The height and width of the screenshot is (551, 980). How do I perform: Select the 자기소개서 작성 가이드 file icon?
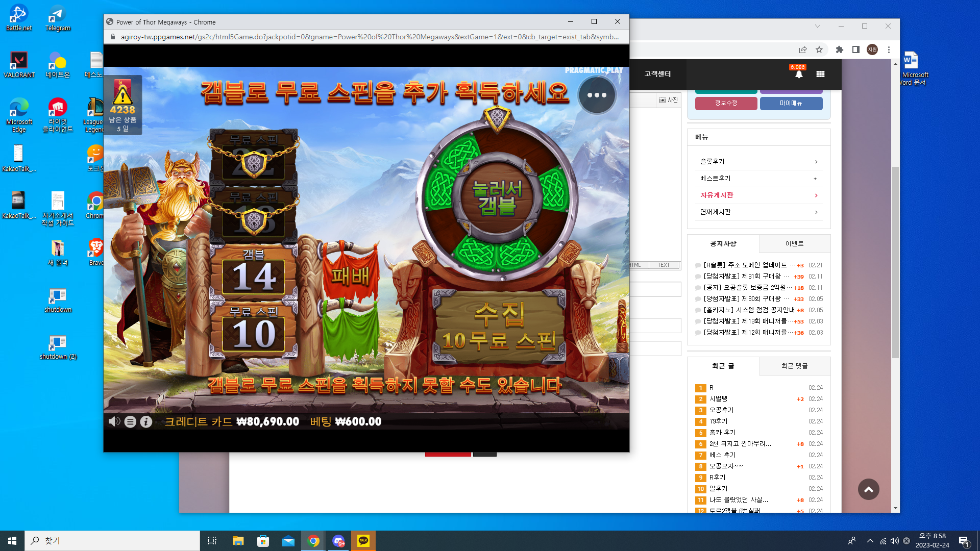(x=58, y=209)
